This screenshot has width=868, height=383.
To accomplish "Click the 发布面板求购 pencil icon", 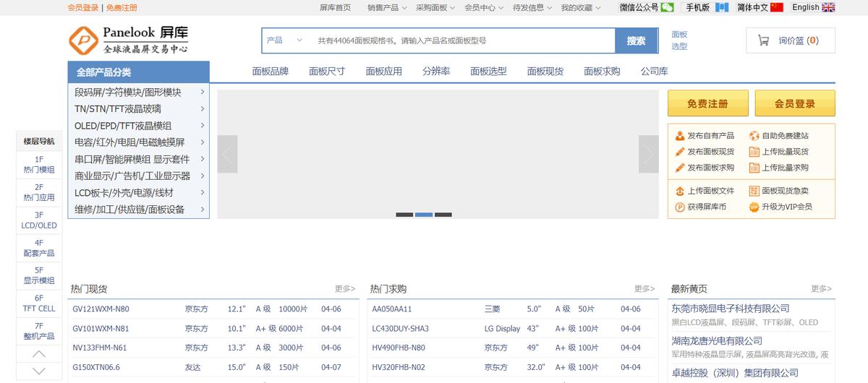I will point(680,168).
